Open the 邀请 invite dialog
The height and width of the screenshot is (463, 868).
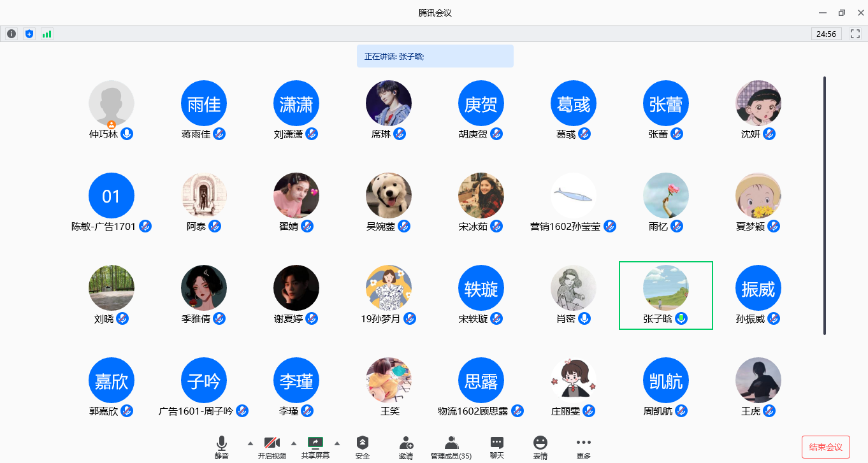coord(406,447)
